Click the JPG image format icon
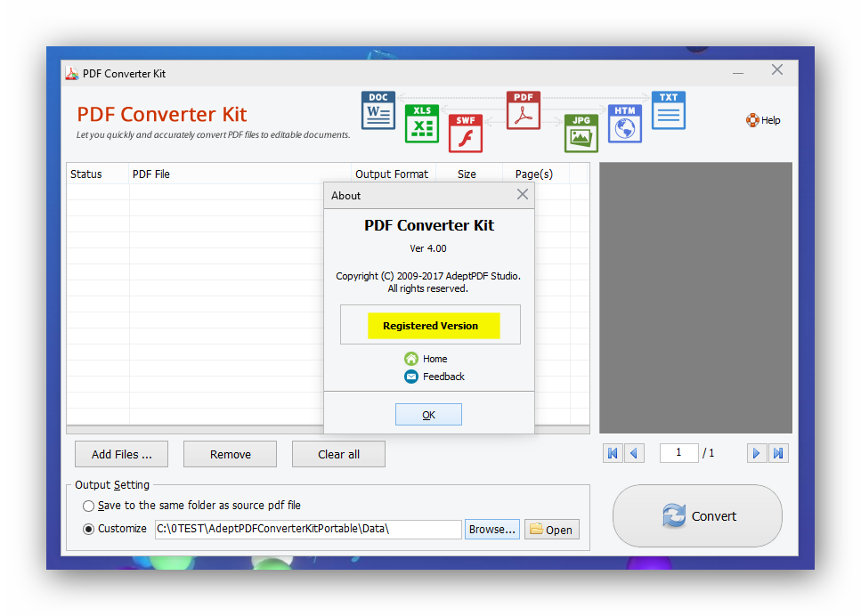The image size is (861, 616). pos(581,134)
